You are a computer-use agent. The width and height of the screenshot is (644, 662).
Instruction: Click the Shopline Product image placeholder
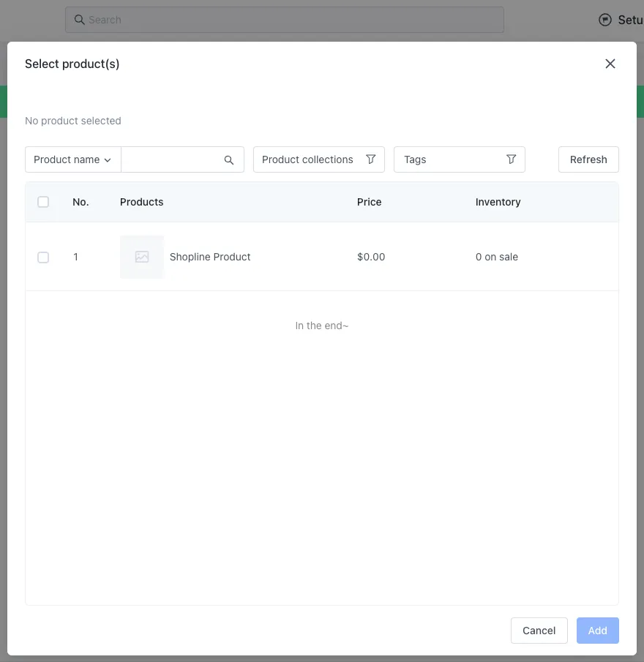click(x=142, y=257)
